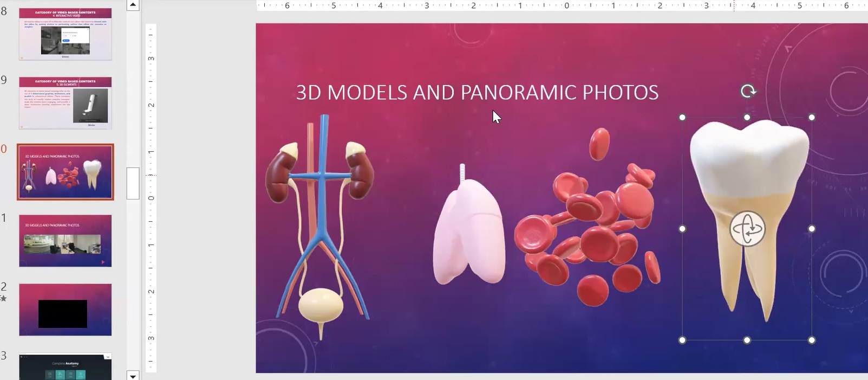
Task: Click the vertical ruler left of the slide
Action: click(151, 198)
